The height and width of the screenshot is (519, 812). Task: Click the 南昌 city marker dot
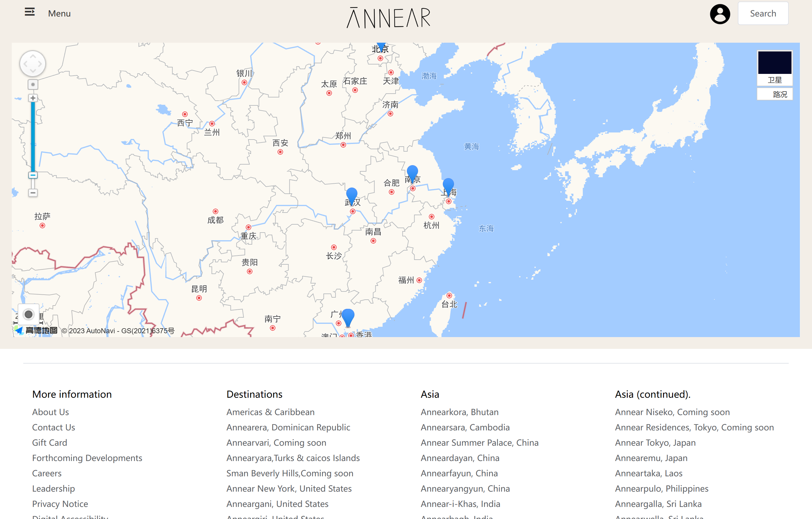click(373, 241)
